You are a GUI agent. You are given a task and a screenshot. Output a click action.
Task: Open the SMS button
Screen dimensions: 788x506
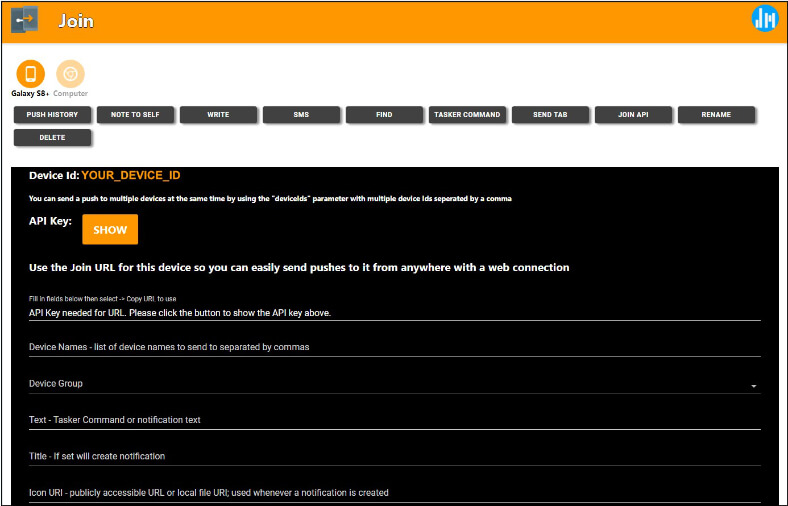(x=301, y=115)
